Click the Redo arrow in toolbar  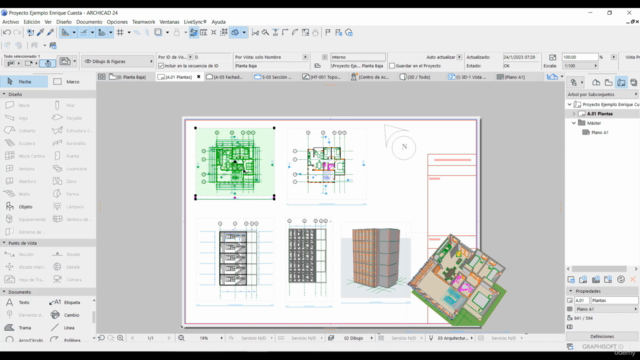[17, 33]
